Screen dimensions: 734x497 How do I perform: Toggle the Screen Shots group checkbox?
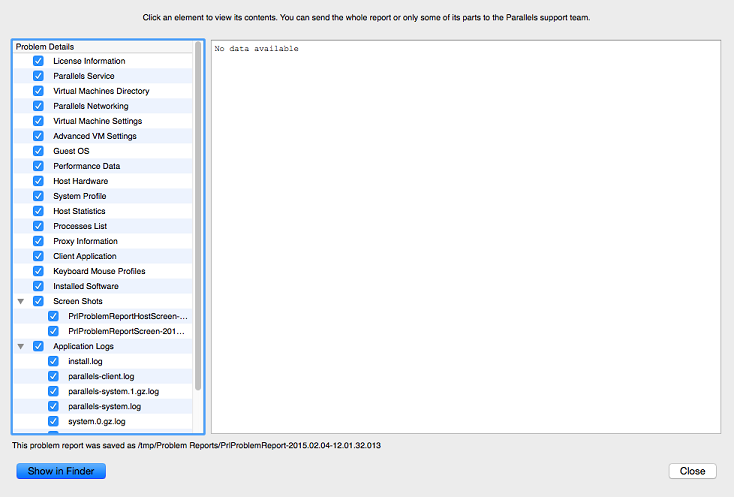click(x=38, y=301)
